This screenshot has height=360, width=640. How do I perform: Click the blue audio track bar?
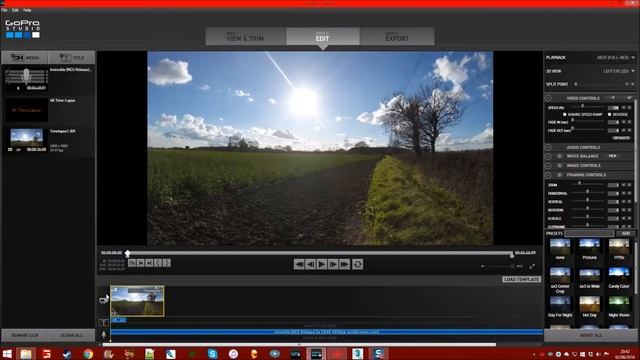(327, 332)
